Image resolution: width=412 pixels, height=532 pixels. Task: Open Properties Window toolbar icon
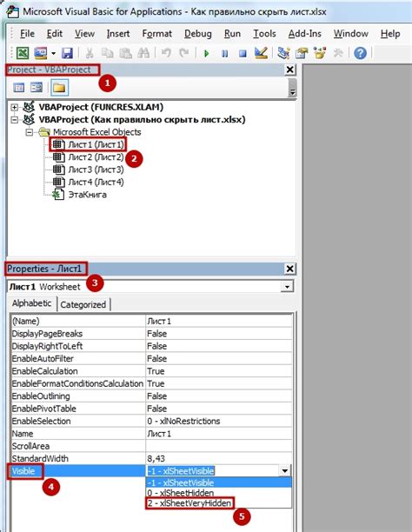pos(302,53)
